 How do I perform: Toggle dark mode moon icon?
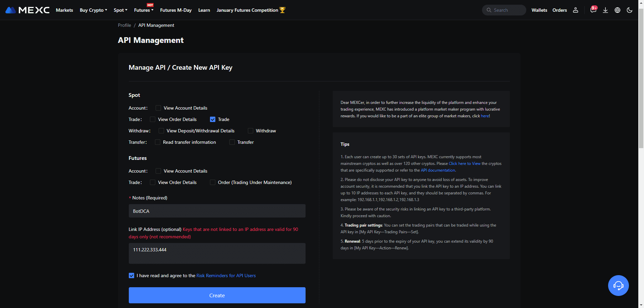[630, 10]
